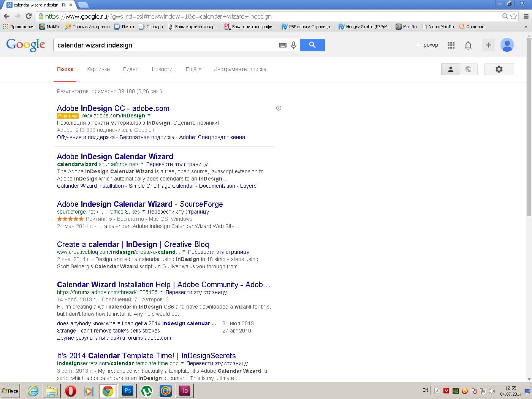Expand arrow beside indesignsecrets.com URL

182,363
